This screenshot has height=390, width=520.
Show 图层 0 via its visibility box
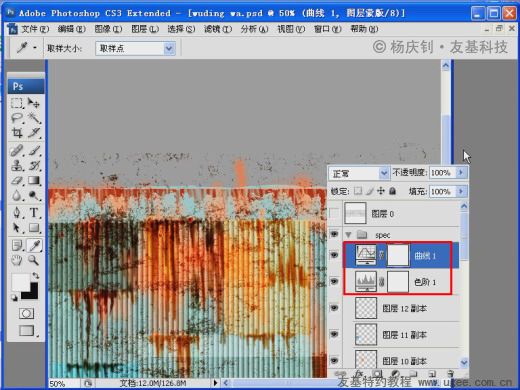[334, 213]
